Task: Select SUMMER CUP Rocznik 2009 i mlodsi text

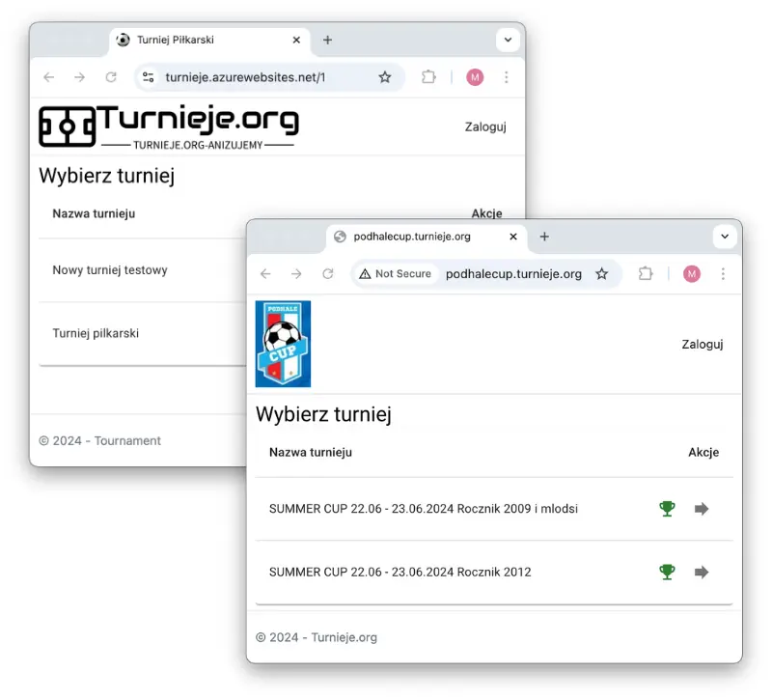Action: 424,509
